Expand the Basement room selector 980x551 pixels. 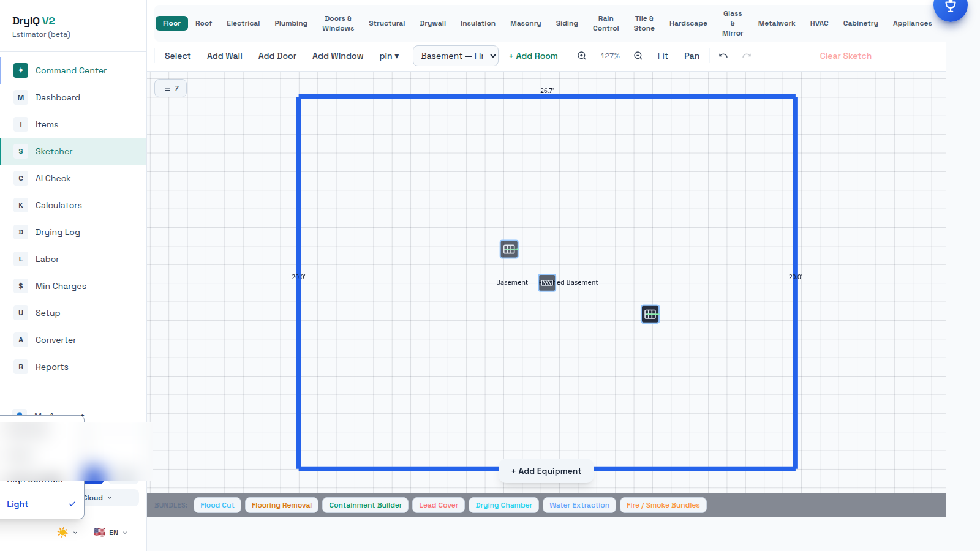pyautogui.click(x=455, y=56)
